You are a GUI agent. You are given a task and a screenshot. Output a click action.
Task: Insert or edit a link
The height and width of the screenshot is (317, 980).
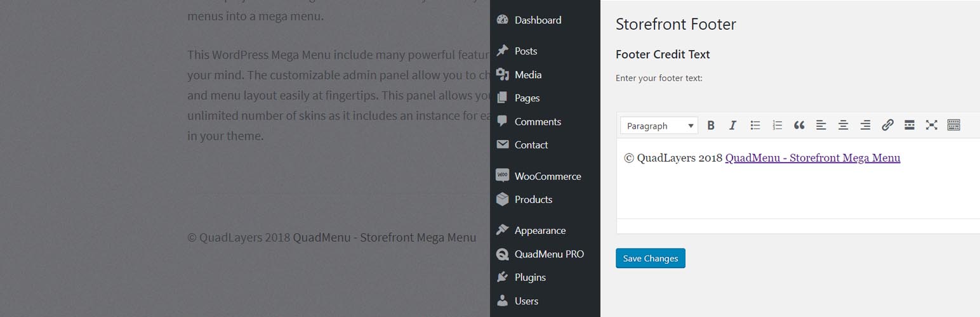[887, 126]
